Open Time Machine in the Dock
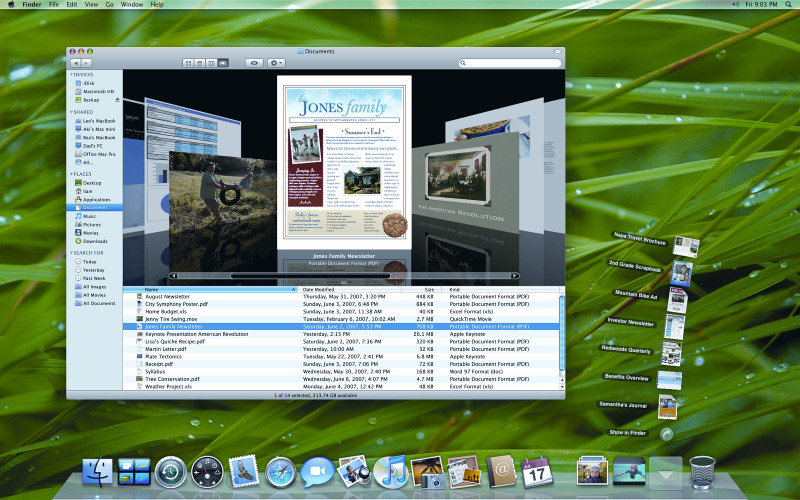Viewport: 800px width, 500px height. (170, 472)
